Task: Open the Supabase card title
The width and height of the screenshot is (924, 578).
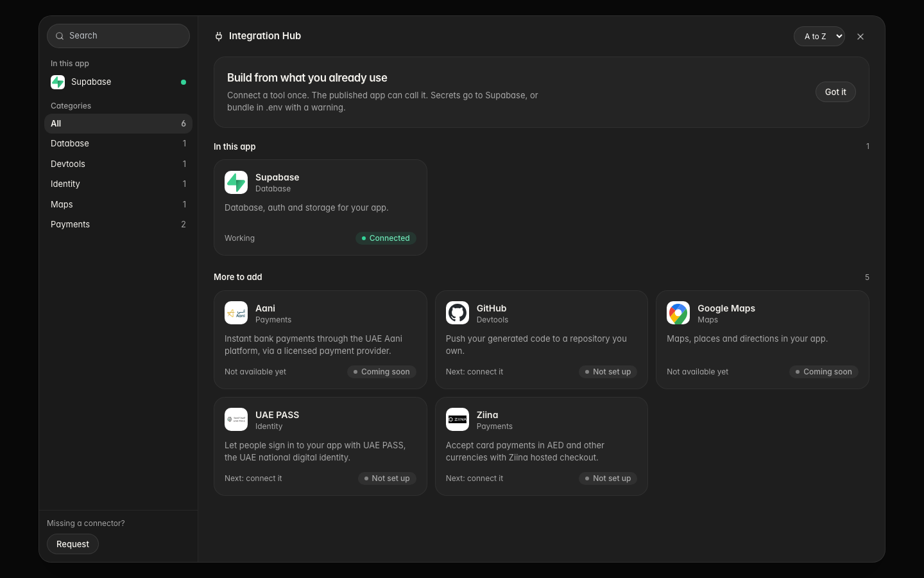Action: pos(277,177)
